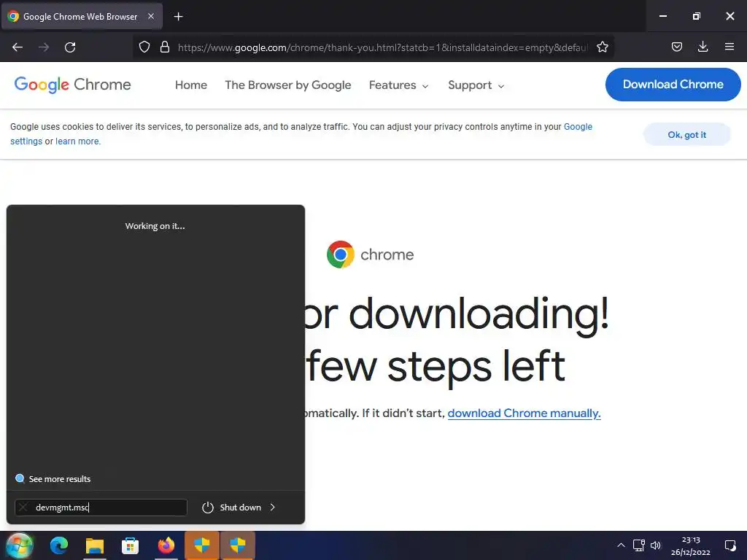This screenshot has height=560, width=747.
Task: Click the Google Chrome logo
Action: click(72, 85)
